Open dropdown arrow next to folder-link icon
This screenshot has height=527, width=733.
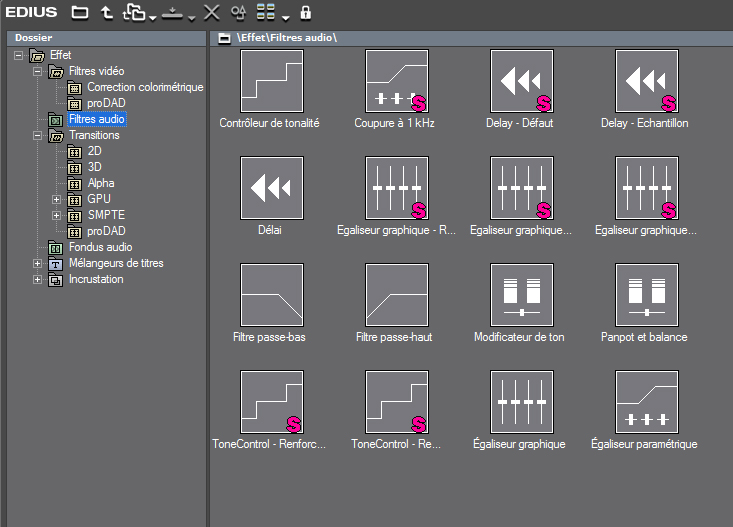(x=153, y=18)
